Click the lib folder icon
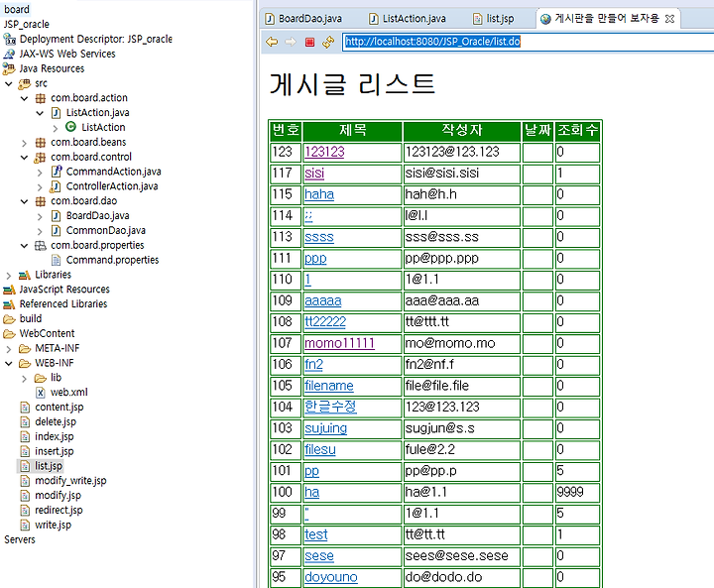This screenshot has height=588, width=714. pos(41,378)
